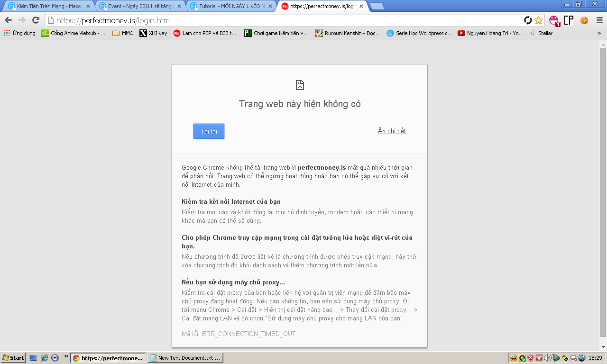The height and width of the screenshot is (364, 607).
Task: Bookmark this page with the star icon
Action: click(538, 20)
